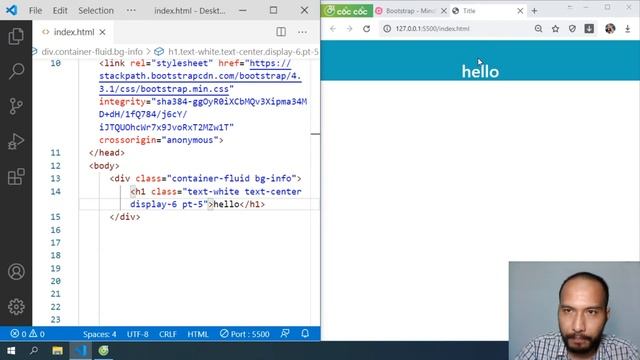
Task: Open the Run and Debug view
Action: coord(16,142)
